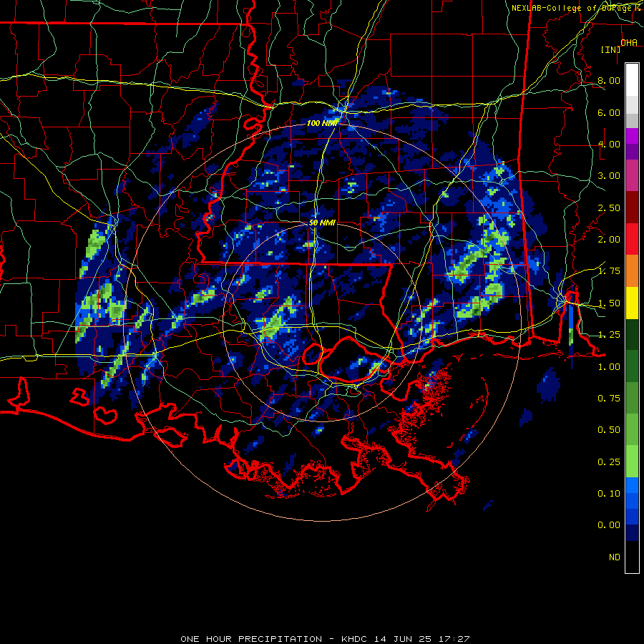Click the 6.00 legend value label

point(609,112)
